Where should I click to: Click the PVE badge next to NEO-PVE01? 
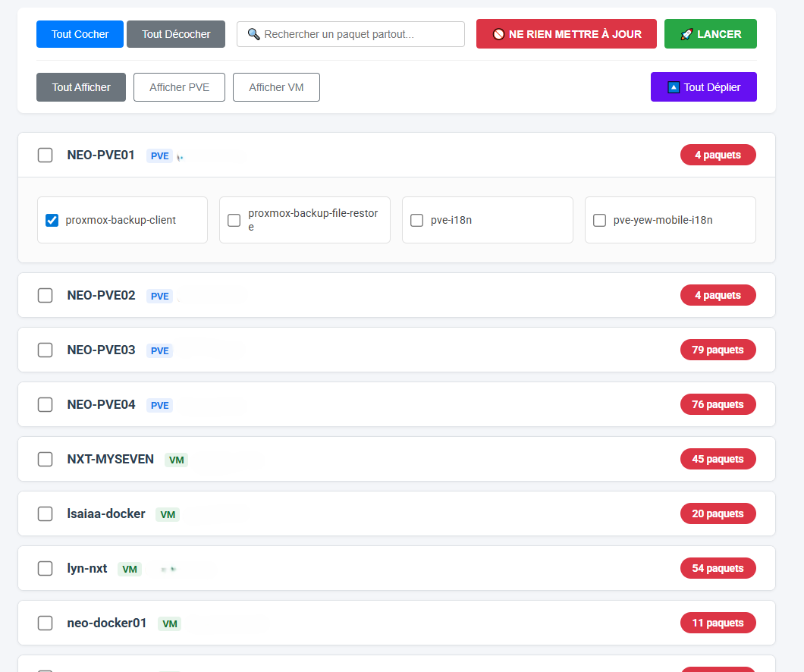(x=159, y=156)
